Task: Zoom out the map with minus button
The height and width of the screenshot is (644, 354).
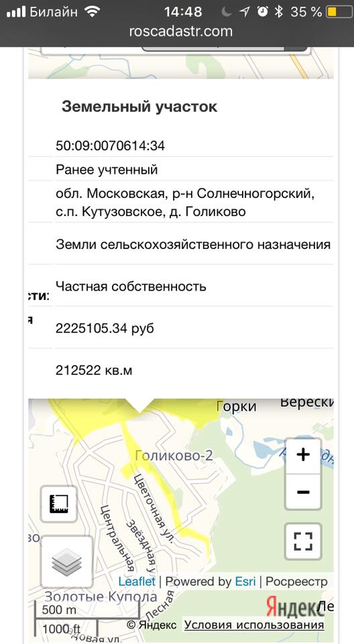Action: click(302, 492)
